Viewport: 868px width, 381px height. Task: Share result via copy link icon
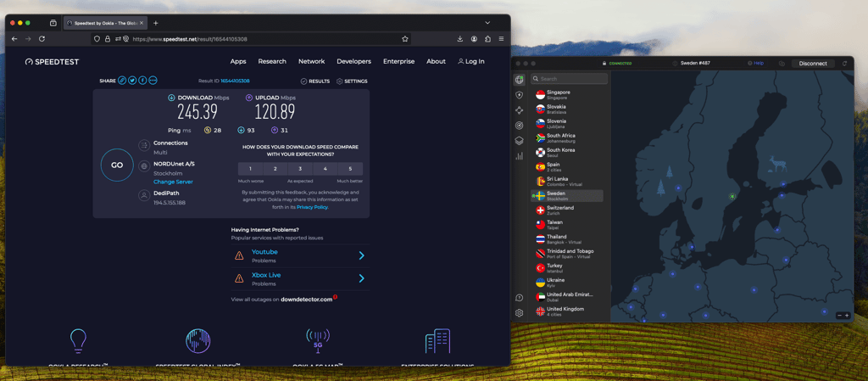click(x=122, y=81)
